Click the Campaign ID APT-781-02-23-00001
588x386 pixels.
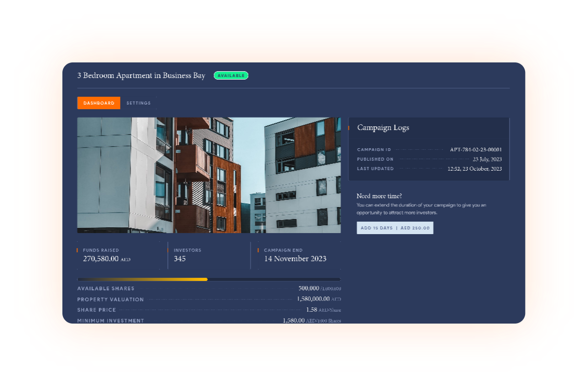click(x=477, y=149)
